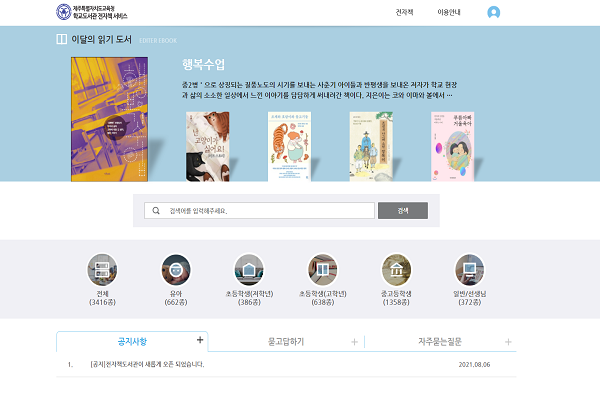The image size is (600, 400).
Task: Click the education office logo in header
Action: coord(64,12)
